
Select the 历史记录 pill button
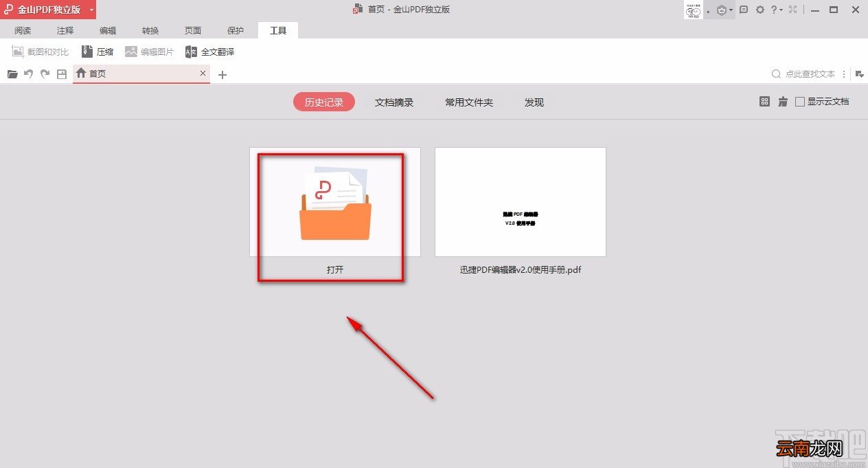click(x=324, y=102)
